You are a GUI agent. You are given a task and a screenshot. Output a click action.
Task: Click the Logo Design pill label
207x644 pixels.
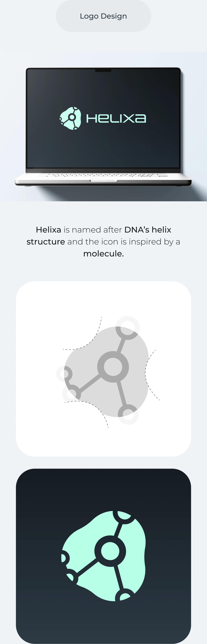click(103, 16)
